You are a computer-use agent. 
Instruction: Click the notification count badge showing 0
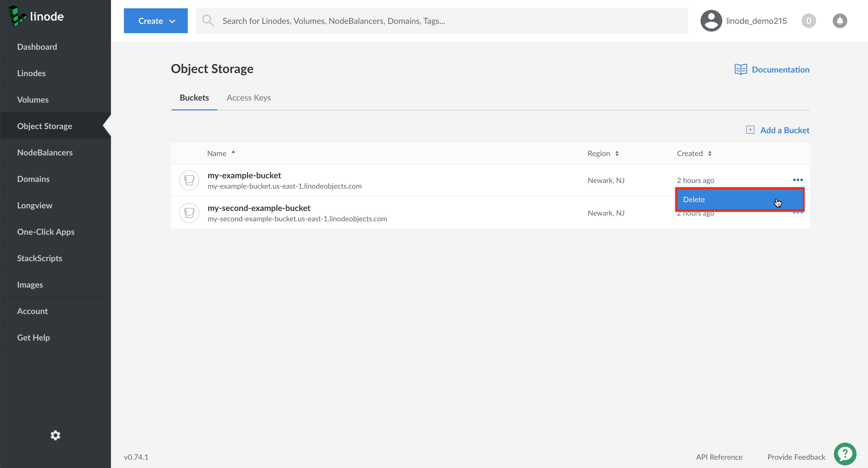808,21
